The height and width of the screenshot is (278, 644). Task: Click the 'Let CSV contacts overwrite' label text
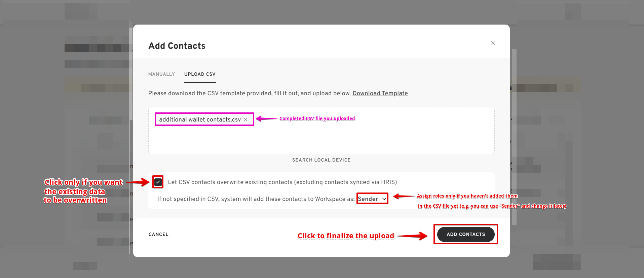pos(282,182)
